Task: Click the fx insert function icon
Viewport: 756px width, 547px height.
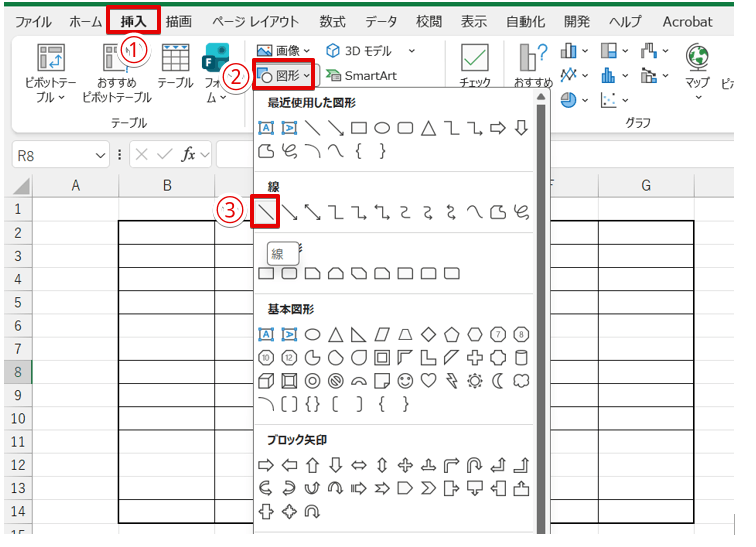Action: coord(188,155)
